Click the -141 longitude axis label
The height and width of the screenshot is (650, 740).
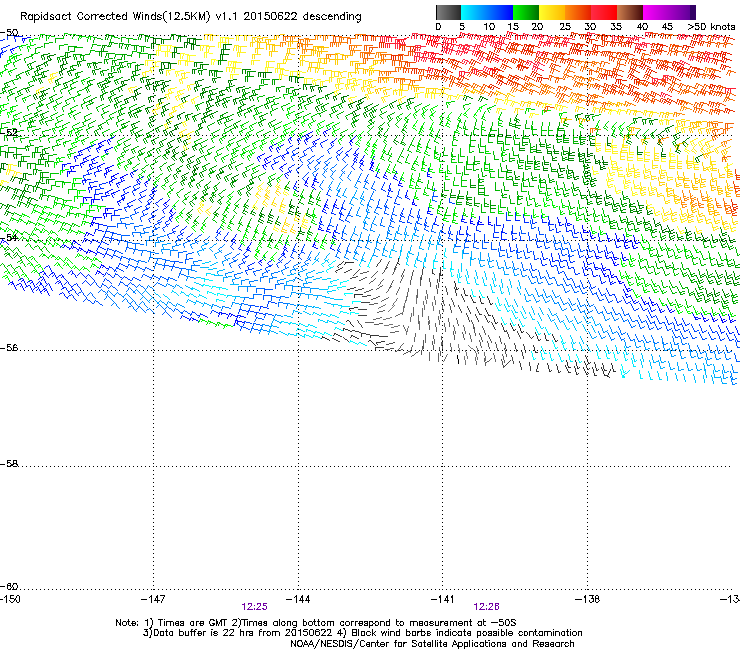click(x=443, y=599)
